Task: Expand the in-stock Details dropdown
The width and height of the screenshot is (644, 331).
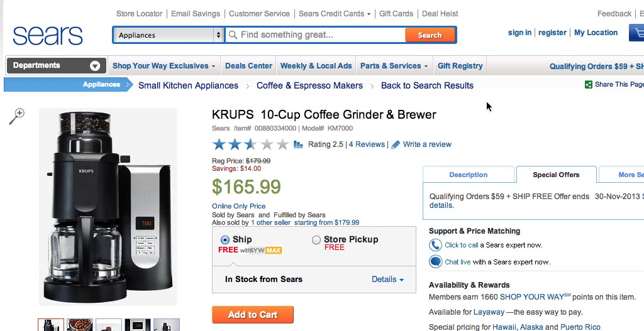Action: tap(387, 279)
